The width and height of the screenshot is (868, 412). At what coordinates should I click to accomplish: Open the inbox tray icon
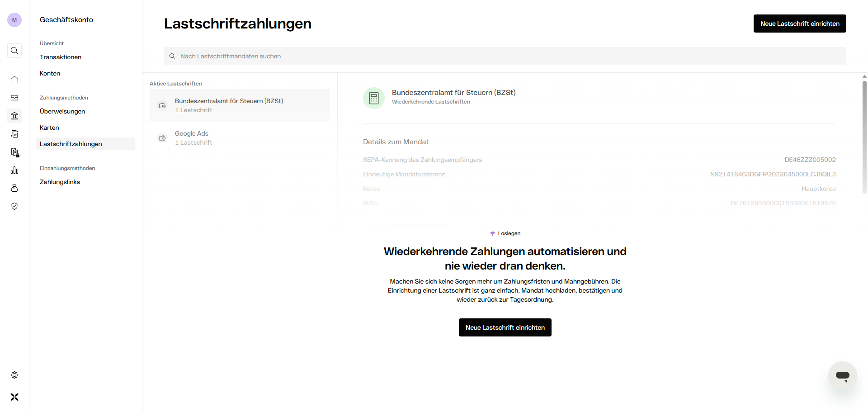point(14,98)
